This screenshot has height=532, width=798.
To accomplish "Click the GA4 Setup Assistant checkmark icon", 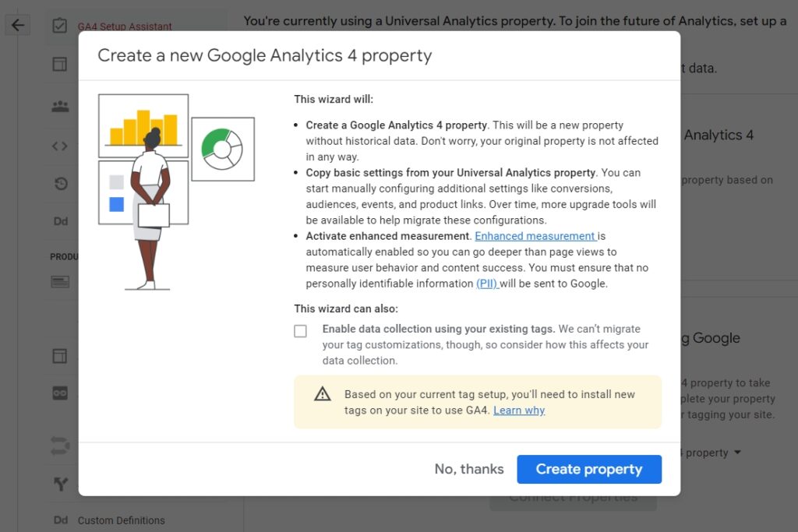I will point(60,26).
